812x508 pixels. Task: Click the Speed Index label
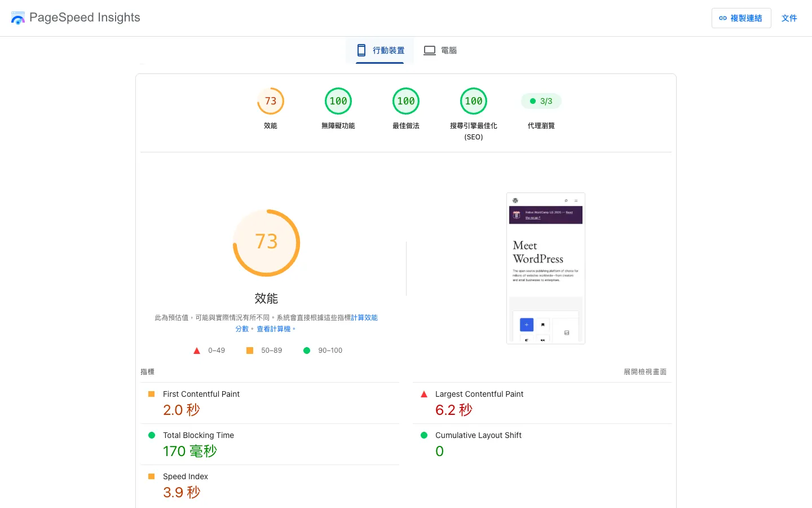[186, 476]
